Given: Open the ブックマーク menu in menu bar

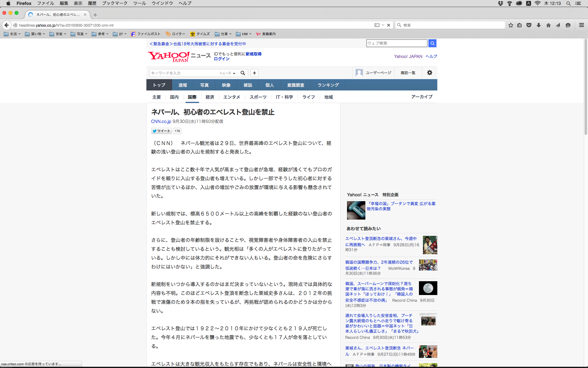Looking at the screenshot, I should [115, 3].
